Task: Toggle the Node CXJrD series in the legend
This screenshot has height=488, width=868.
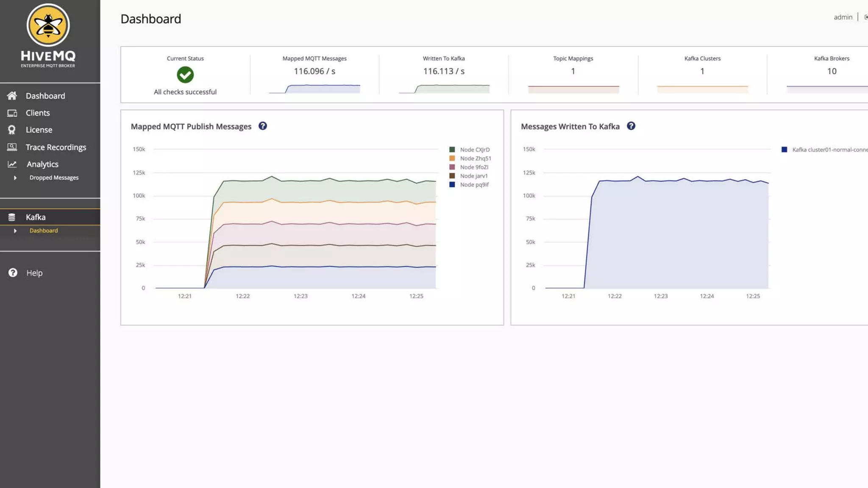Action: coord(475,150)
